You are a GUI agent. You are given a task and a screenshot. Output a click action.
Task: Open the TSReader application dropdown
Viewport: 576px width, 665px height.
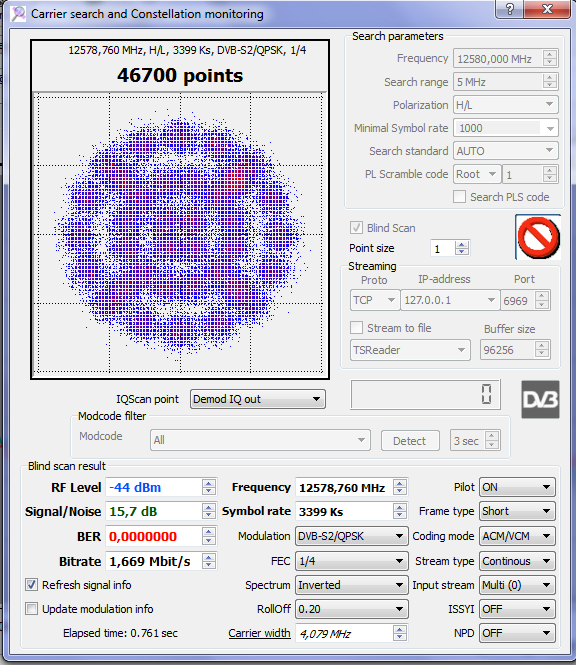point(410,350)
